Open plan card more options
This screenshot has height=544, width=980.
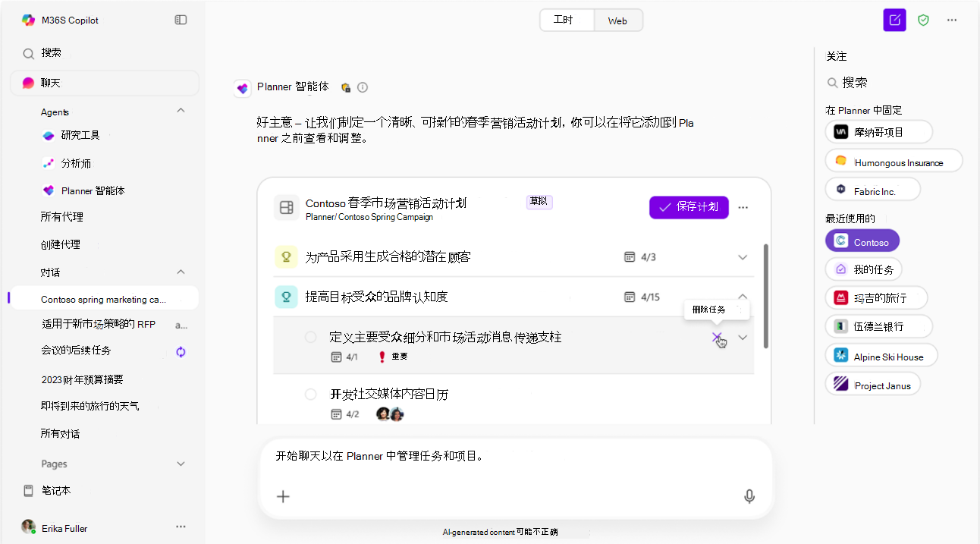(743, 207)
